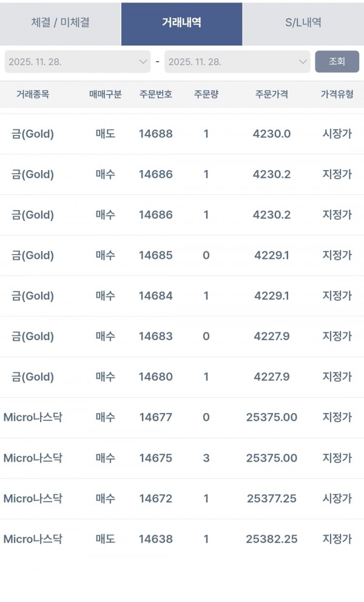This screenshot has height=602, width=364.
Task: Select Gold sell order 14688 row
Action: click(182, 134)
